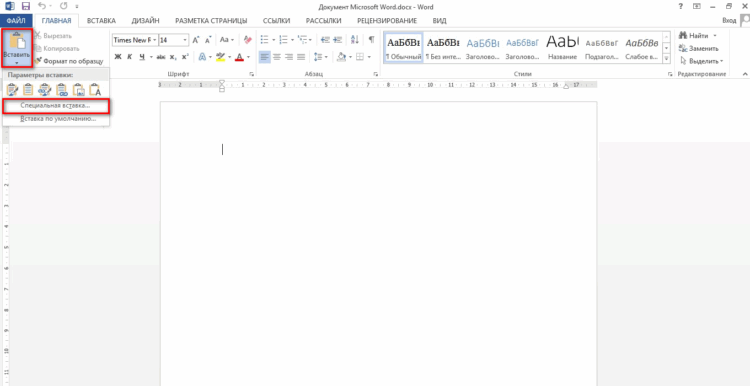
Task: Open Word help with the question mark
Action: tap(681, 6)
